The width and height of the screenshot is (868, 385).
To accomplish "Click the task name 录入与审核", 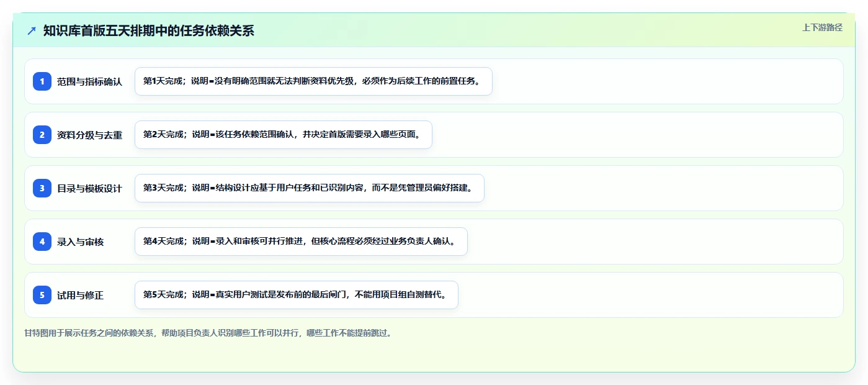I will pyautogui.click(x=80, y=242).
